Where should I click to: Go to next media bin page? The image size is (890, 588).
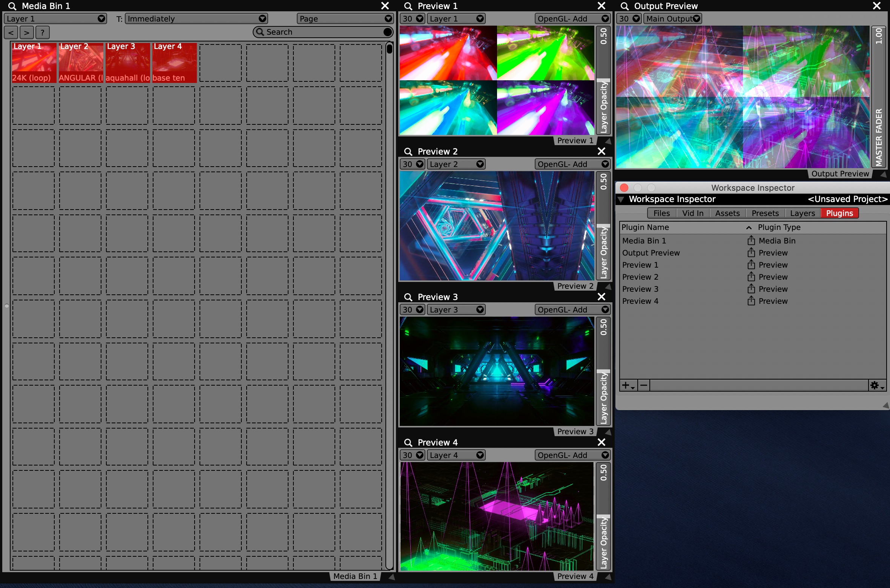[27, 32]
